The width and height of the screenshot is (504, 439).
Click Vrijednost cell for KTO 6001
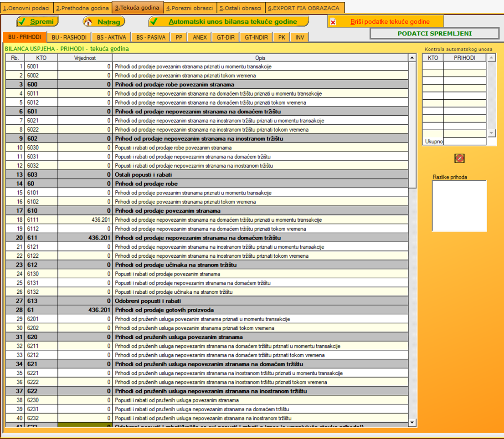coord(85,66)
